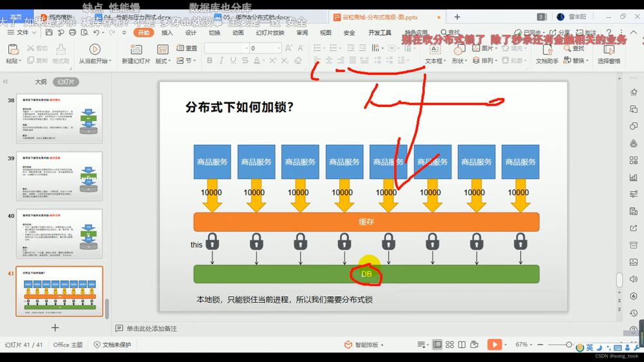Screen dimensions: 644x362
Task: Click the Replace (替换) button
Action: click(576, 61)
